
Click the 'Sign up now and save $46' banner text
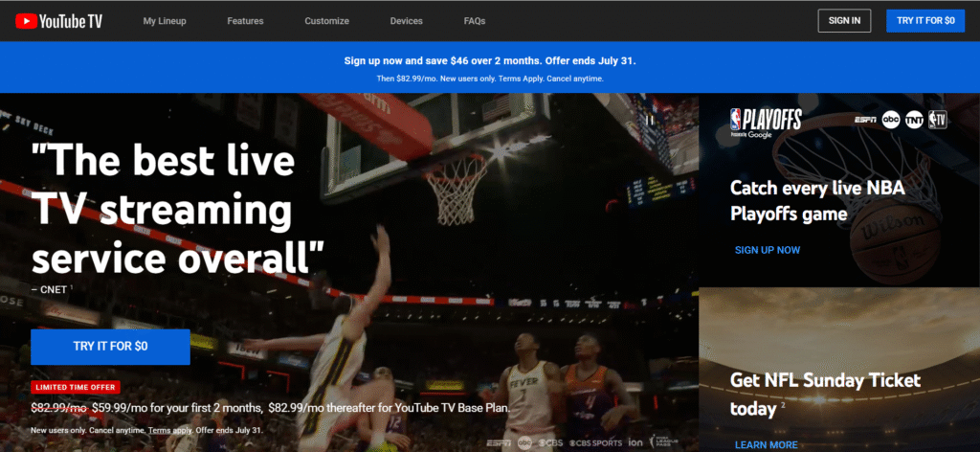490,61
